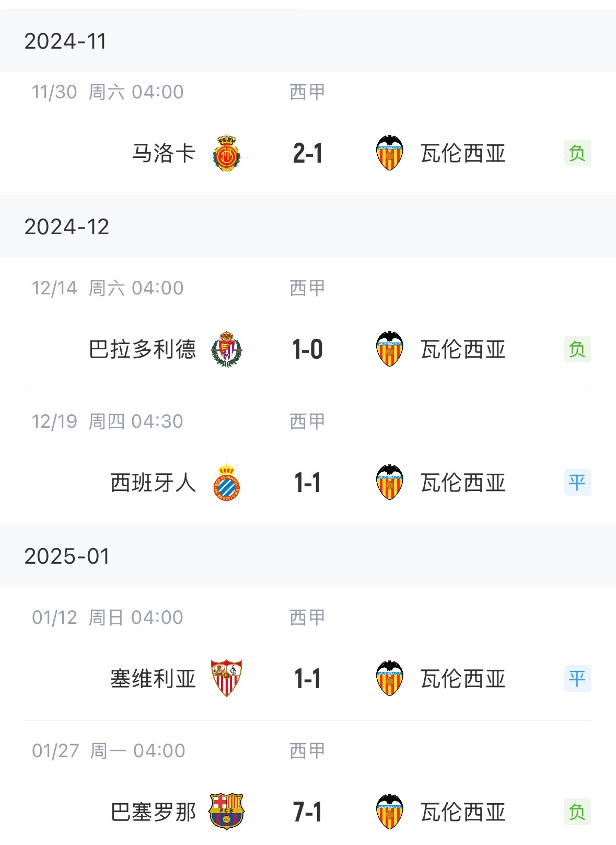The image size is (616, 845).
Task: Tap the Barcelona club crest
Action: point(227,812)
